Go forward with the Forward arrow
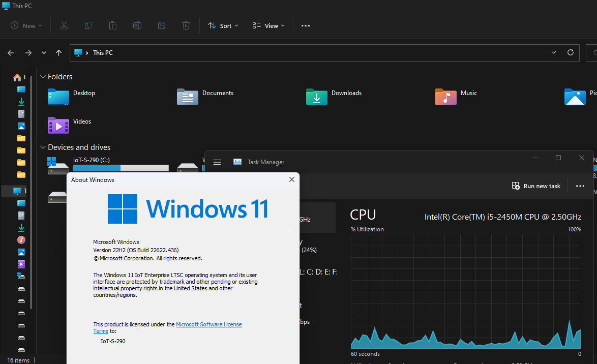 coord(28,53)
